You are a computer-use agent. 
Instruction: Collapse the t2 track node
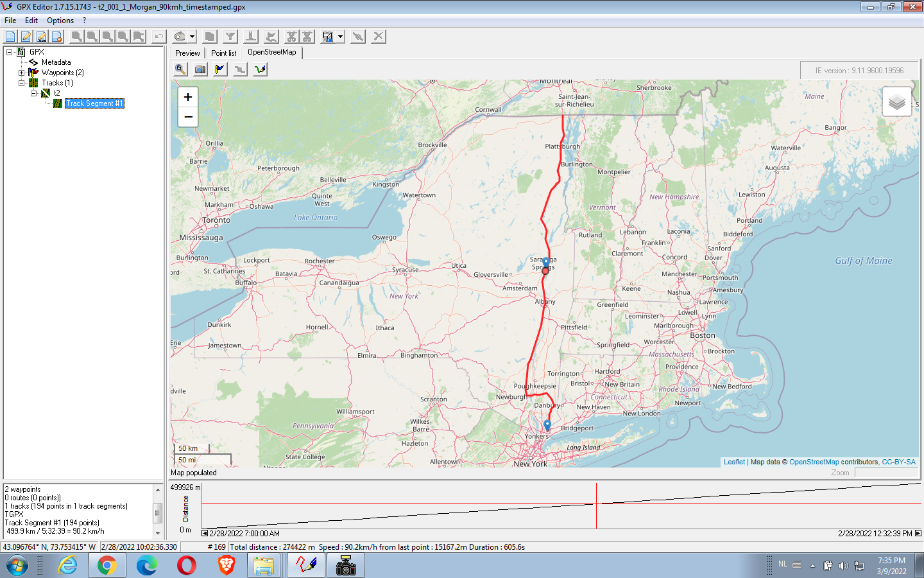(33, 93)
